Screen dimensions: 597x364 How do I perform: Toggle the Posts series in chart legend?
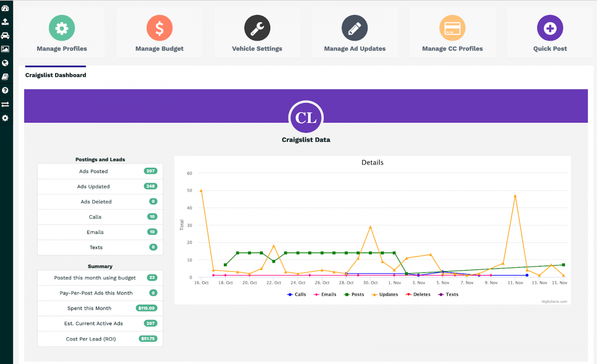coord(354,294)
